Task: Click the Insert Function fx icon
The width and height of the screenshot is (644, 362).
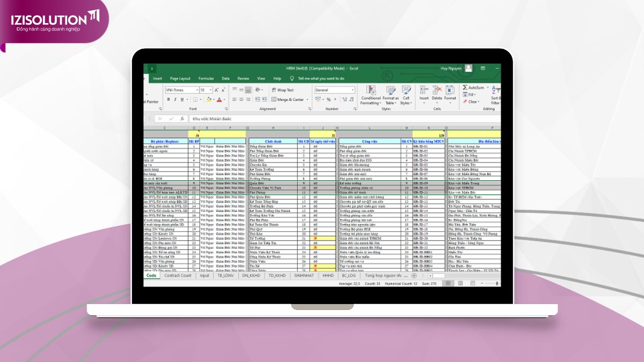Action: (x=182, y=119)
